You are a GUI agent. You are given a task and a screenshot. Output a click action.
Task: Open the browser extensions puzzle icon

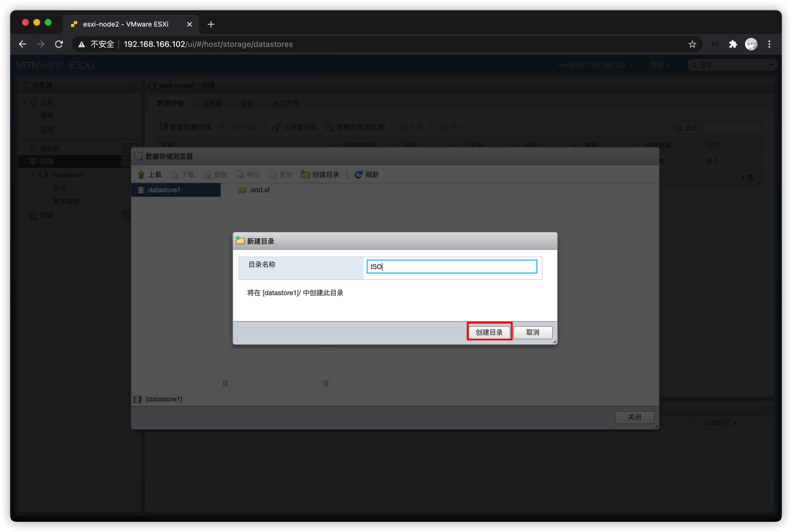click(x=733, y=44)
